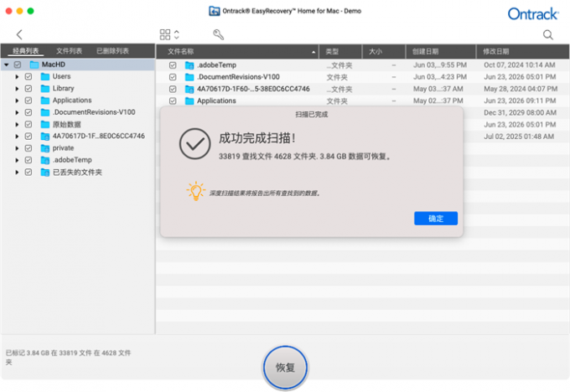Expand .DocumentRevisions-V100 tree node
The width and height of the screenshot is (570, 392).
coord(17,112)
